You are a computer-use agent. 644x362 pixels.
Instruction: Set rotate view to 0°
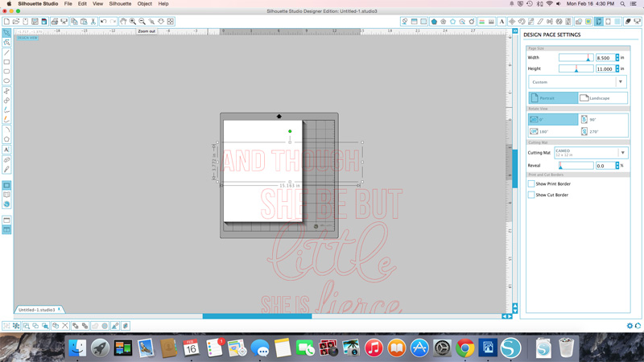[553, 119]
